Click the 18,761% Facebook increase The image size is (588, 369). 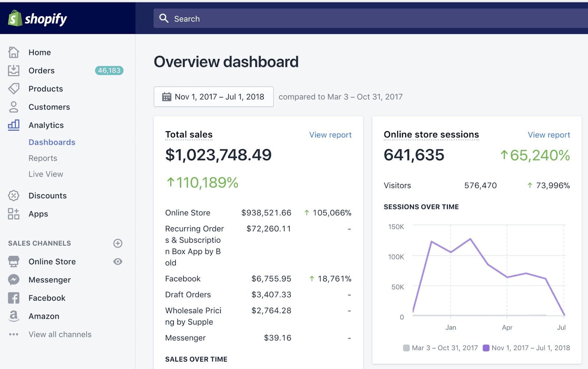[330, 279]
